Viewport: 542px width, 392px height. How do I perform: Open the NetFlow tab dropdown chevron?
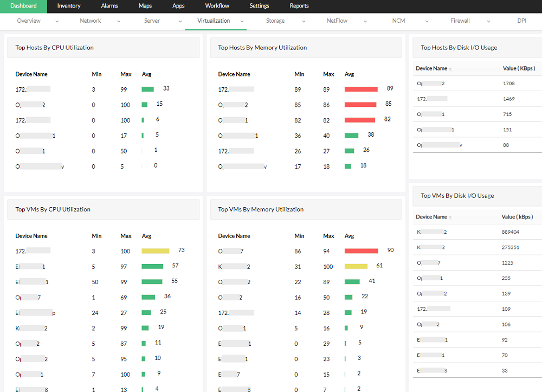pyautogui.click(x=365, y=21)
